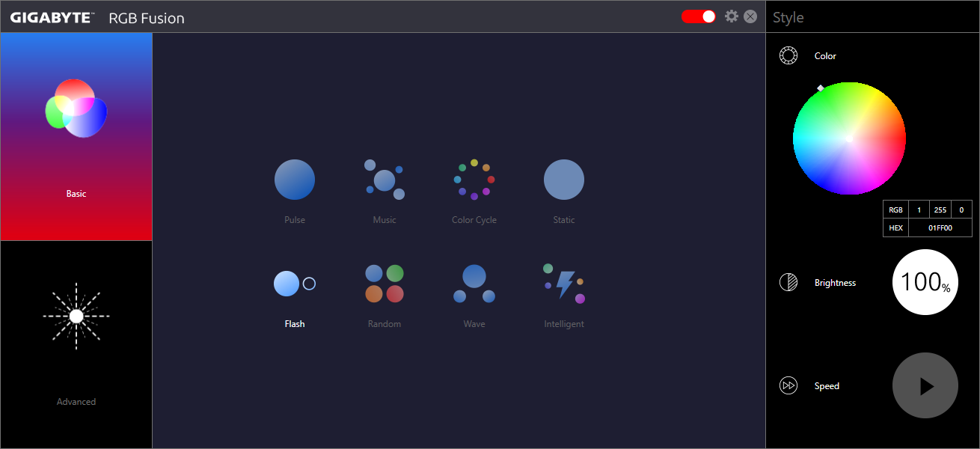Switch to the Basic tab
The width and height of the screenshot is (980, 449).
[x=76, y=136]
